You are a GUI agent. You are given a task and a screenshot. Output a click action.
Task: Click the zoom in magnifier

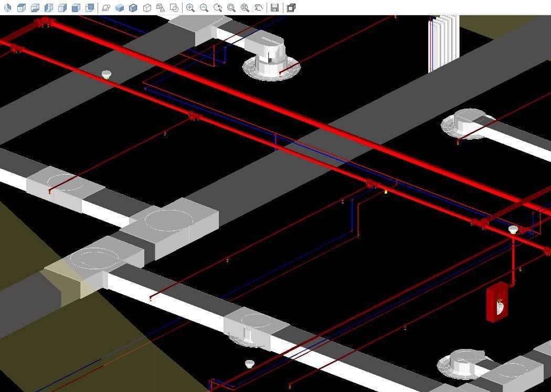coord(190,7)
